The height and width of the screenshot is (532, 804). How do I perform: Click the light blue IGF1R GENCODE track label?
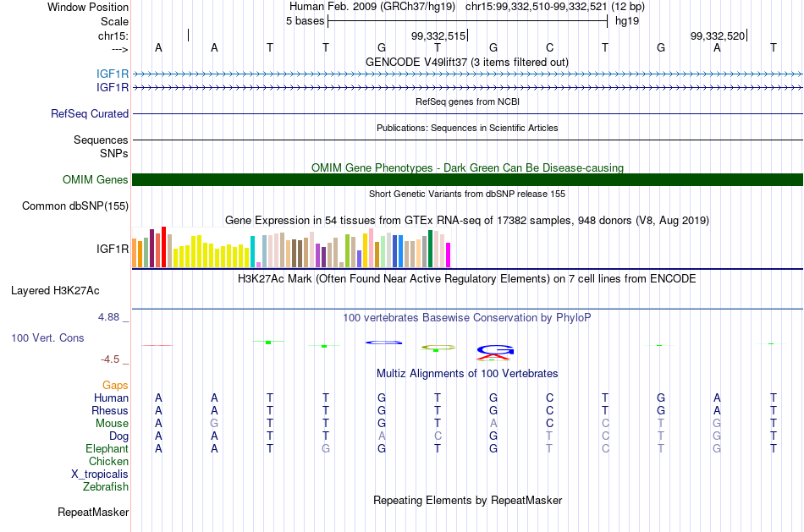(x=113, y=74)
